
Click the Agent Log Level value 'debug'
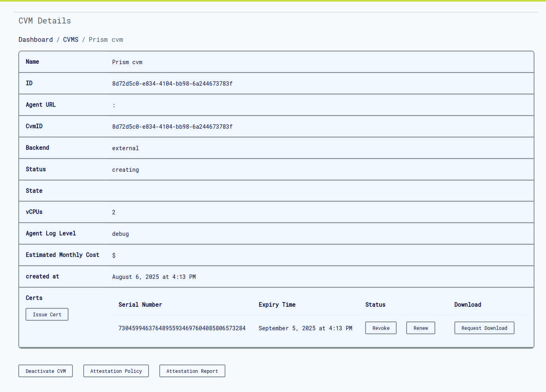tap(120, 234)
